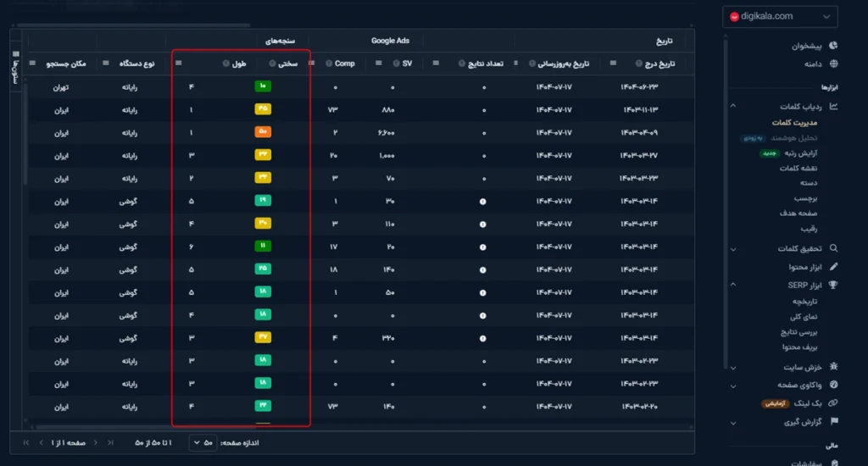This screenshot has height=466, width=868.
Task: Click the تهران search location cell
Action: pyautogui.click(x=61, y=87)
